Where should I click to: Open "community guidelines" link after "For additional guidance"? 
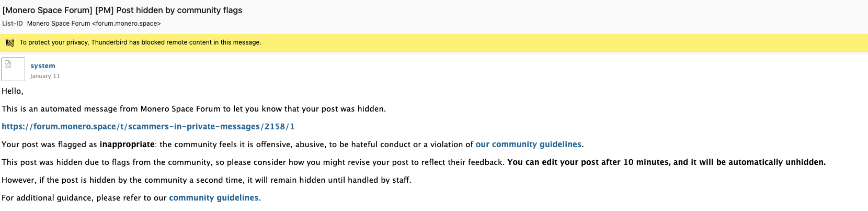(213, 198)
